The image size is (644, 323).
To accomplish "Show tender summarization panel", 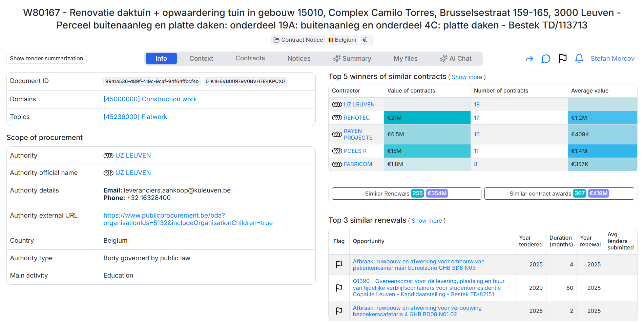I will coord(46,58).
